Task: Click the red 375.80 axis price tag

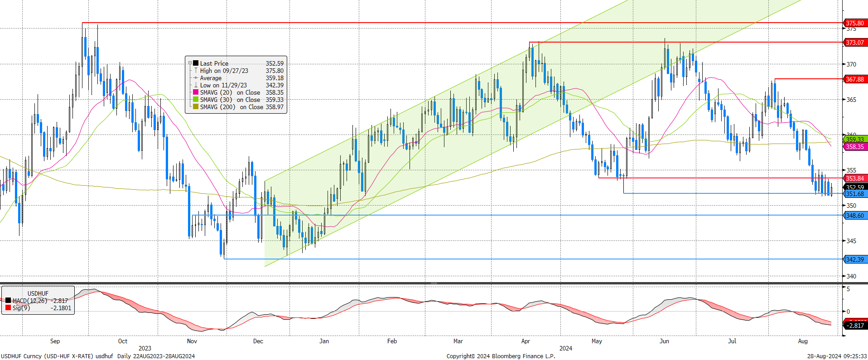Action: pyautogui.click(x=855, y=23)
